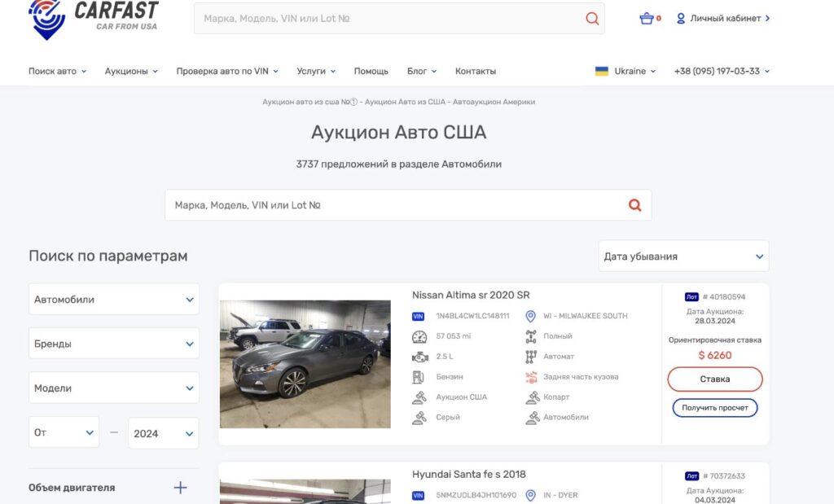The image size is (834, 504).
Task: Click location pin icon beside WI - MILWAUKEE SOUTH
Action: [x=531, y=316]
